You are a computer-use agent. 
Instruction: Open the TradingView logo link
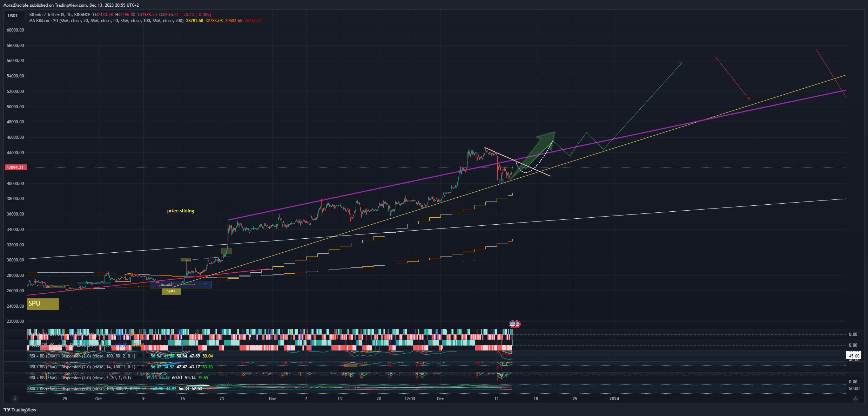pyautogui.click(x=20, y=410)
